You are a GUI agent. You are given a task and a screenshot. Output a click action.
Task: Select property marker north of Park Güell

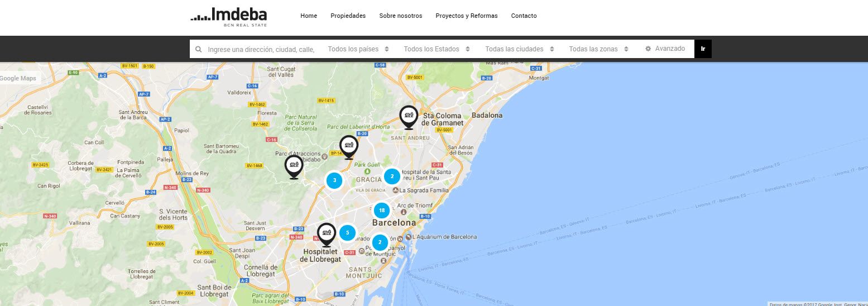click(x=349, y=147)
